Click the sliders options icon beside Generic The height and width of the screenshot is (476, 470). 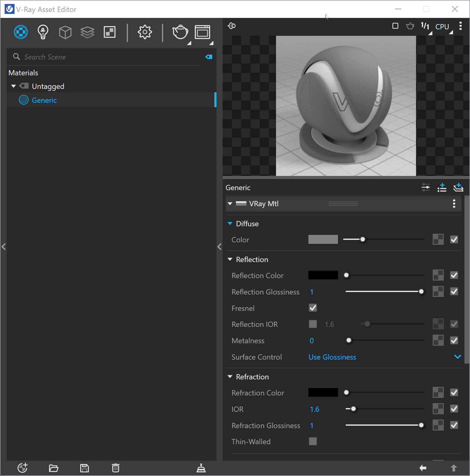pyautogui.click(x=426, y=187)
